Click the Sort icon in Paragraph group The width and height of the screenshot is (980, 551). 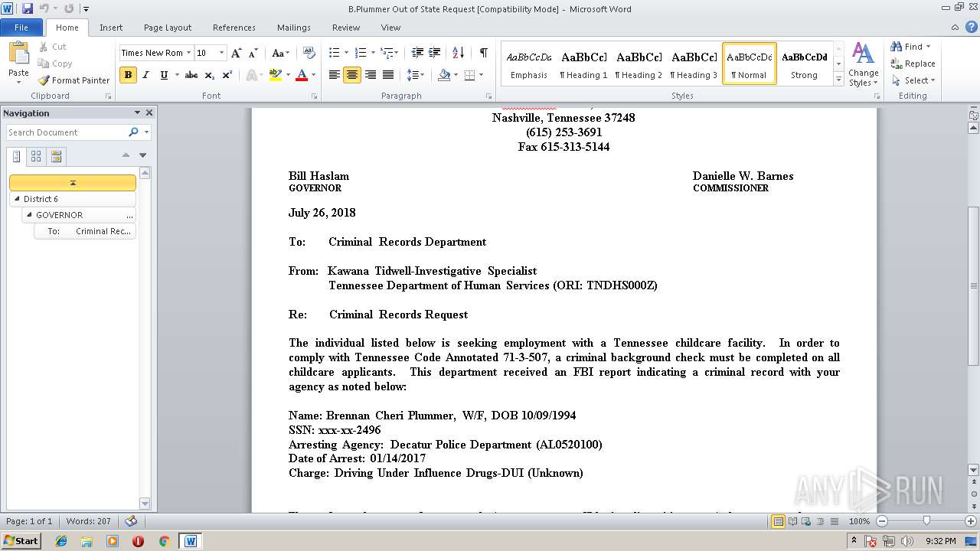tap(458, 53)
